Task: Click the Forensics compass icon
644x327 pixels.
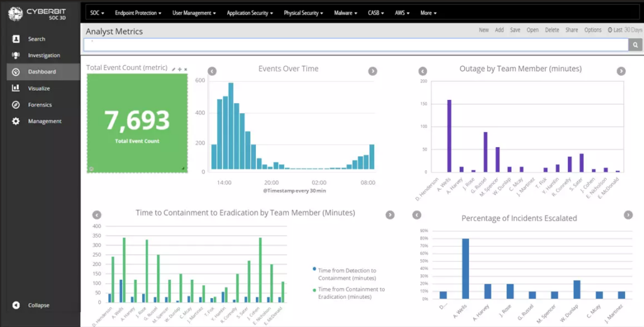Action: 16,105
